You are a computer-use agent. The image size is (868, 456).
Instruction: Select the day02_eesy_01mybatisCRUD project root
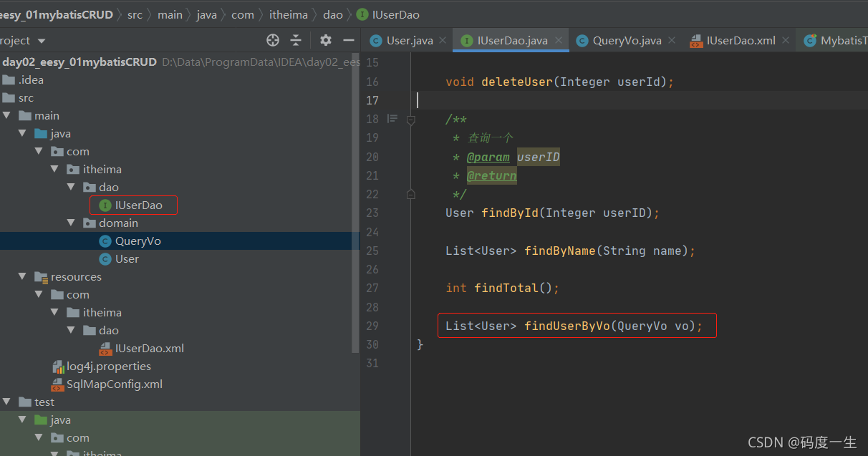coord(79,62)
